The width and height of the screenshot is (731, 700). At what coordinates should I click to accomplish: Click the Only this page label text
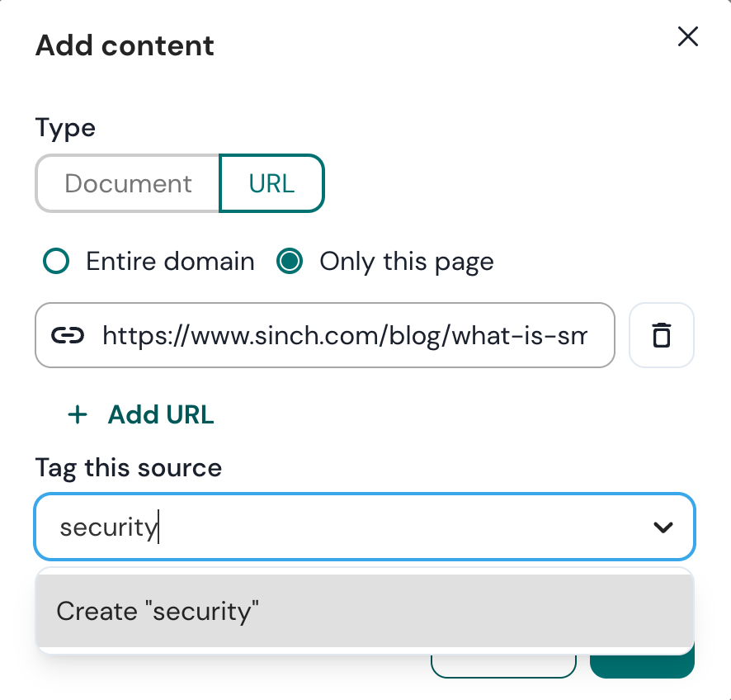pos(407,262)
